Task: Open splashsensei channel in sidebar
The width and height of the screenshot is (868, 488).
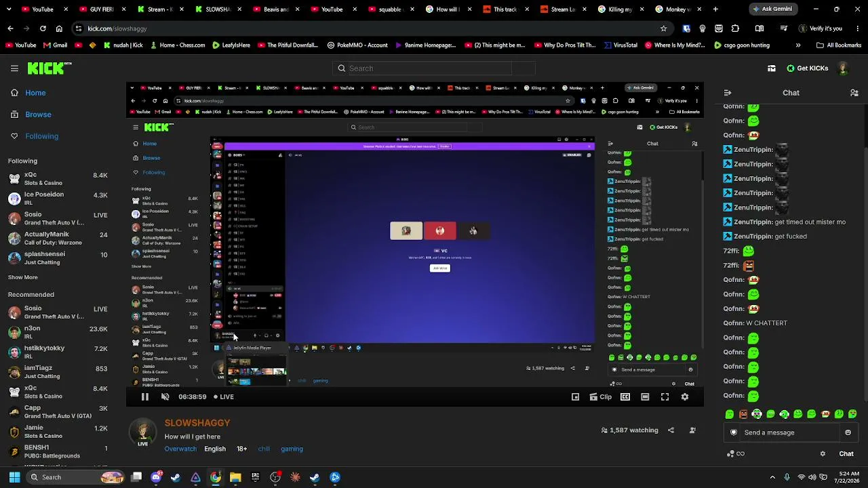Action: point(58,258)
